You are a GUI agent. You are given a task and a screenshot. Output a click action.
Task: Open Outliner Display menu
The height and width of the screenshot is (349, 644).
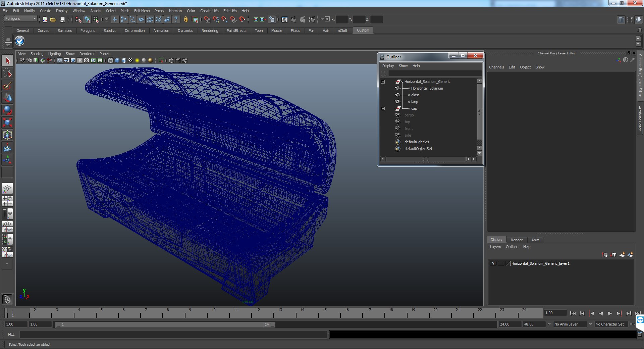coord(388,66)
